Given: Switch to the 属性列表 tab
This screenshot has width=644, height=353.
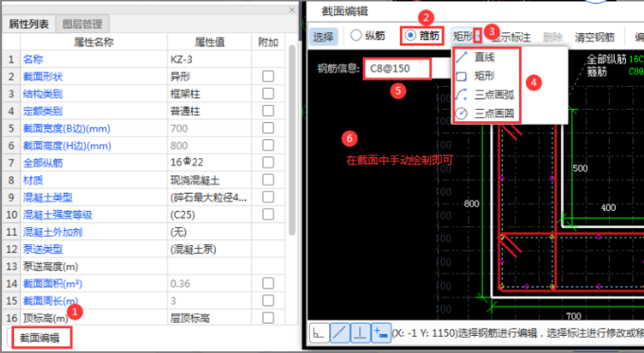Looking at the screenshot, I should (x=28, y=24).
